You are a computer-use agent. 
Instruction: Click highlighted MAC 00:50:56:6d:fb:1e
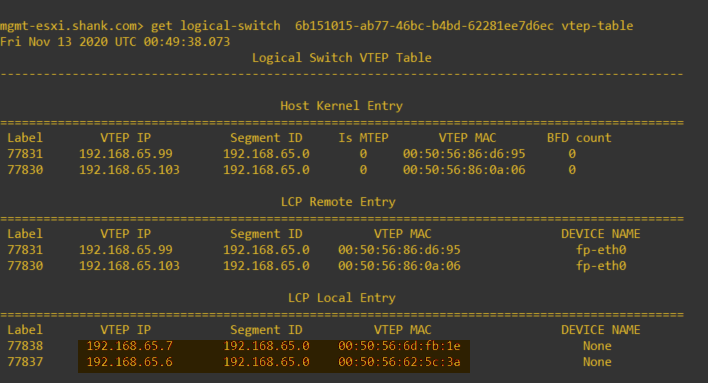coord(399,346)
